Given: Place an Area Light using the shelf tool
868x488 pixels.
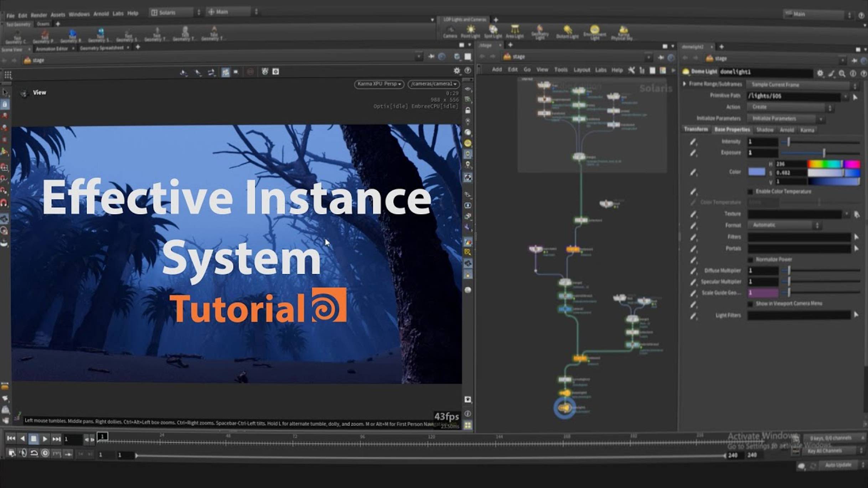Looking at the screenshot, I should [515, 32].
